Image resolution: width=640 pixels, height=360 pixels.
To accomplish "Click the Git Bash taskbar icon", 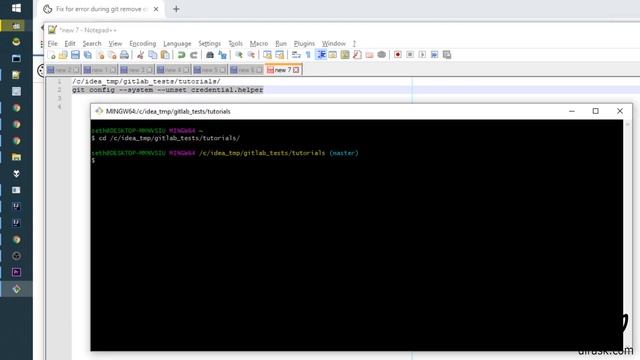I will [16, 289].
